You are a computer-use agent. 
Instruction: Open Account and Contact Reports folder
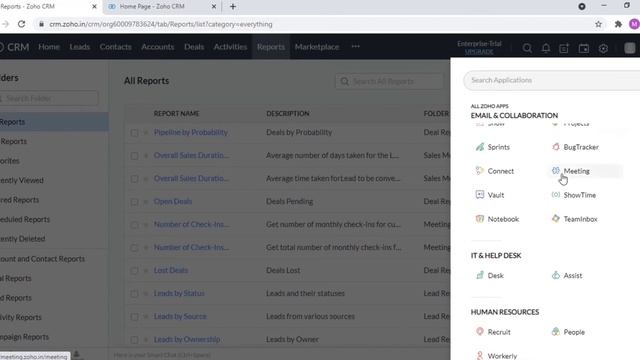pos(42,259)
